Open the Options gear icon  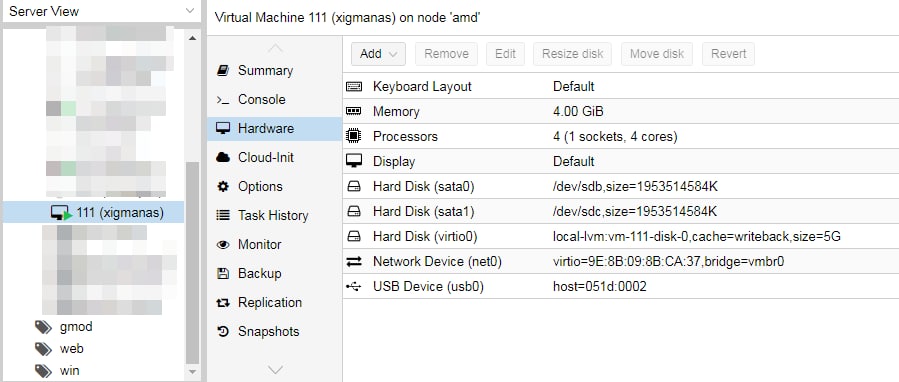(x=223, y=186)
